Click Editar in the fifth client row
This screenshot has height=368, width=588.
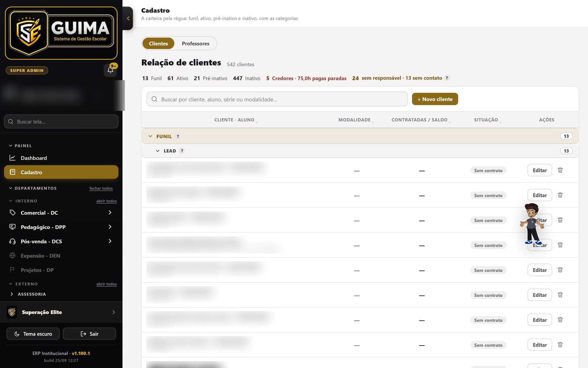[540, 270]
